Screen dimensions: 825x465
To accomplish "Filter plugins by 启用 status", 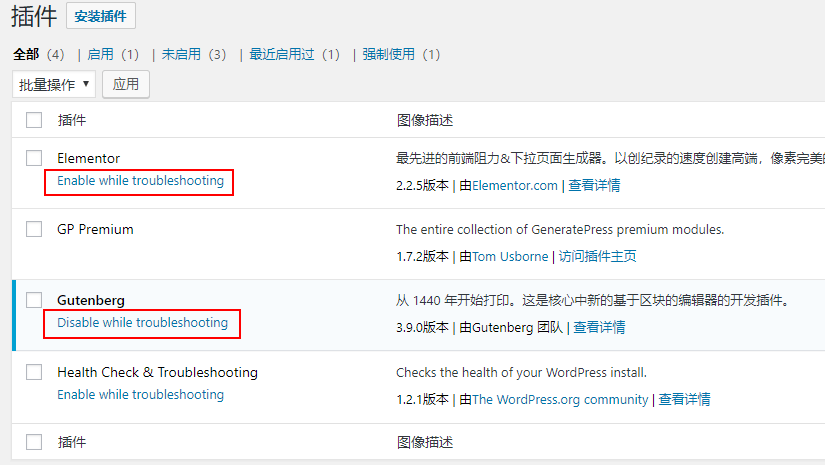I will (101, 54).
